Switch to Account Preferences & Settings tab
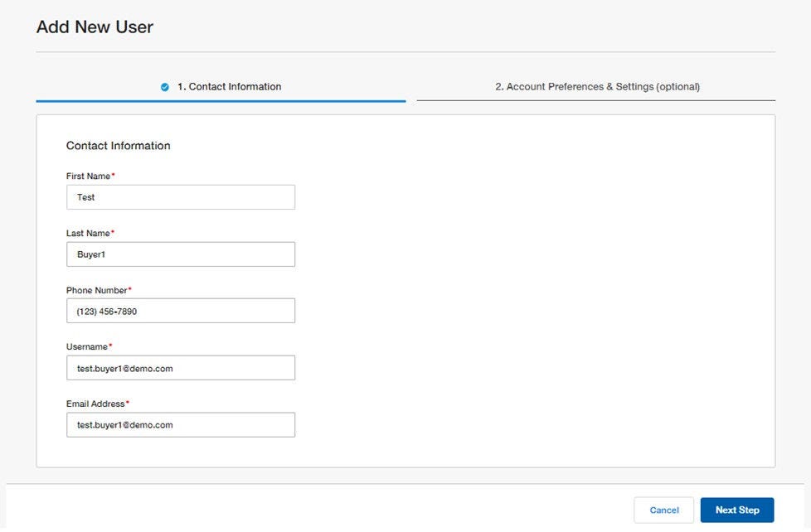This screenshot has width=811, height=532. click(599, 86)
